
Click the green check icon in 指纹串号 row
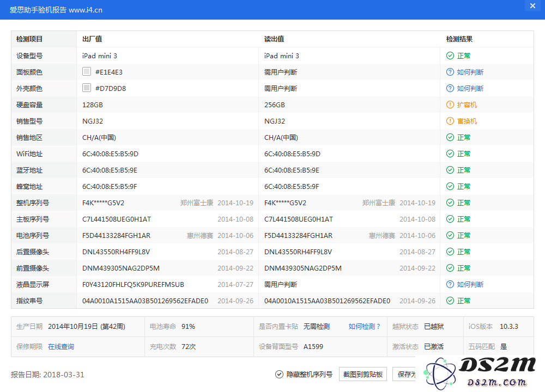coord(450,301)
